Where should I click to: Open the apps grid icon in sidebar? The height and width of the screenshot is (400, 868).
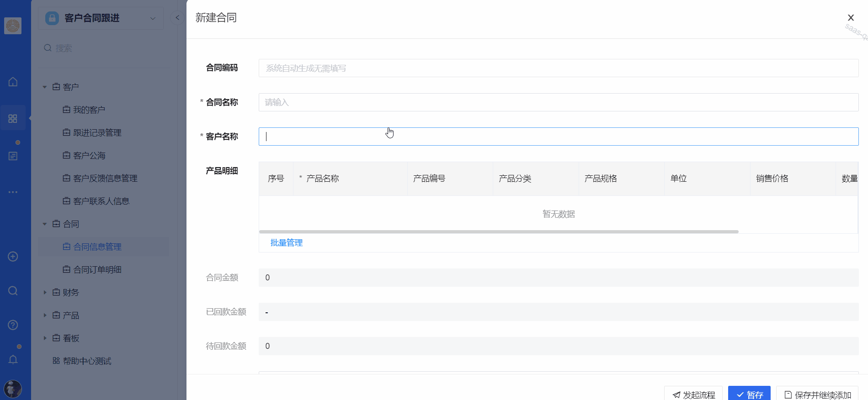[x=13, y=119]
